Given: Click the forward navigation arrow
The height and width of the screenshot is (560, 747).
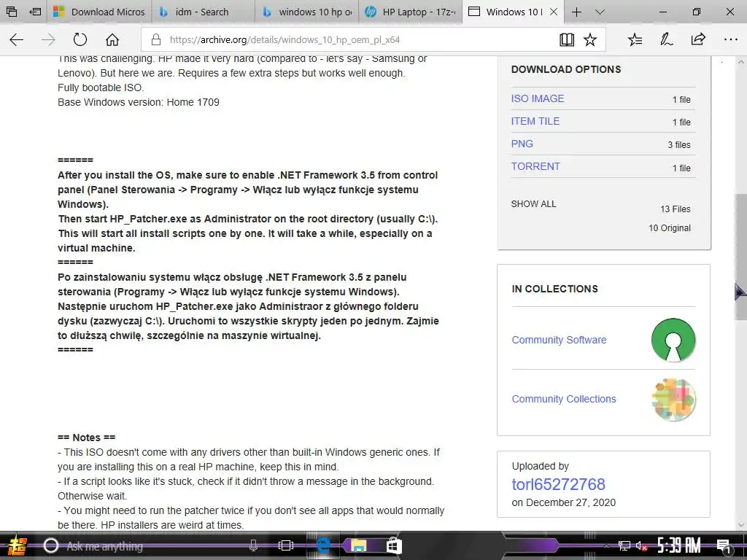Looking at the screenshot, I should 49,39.
